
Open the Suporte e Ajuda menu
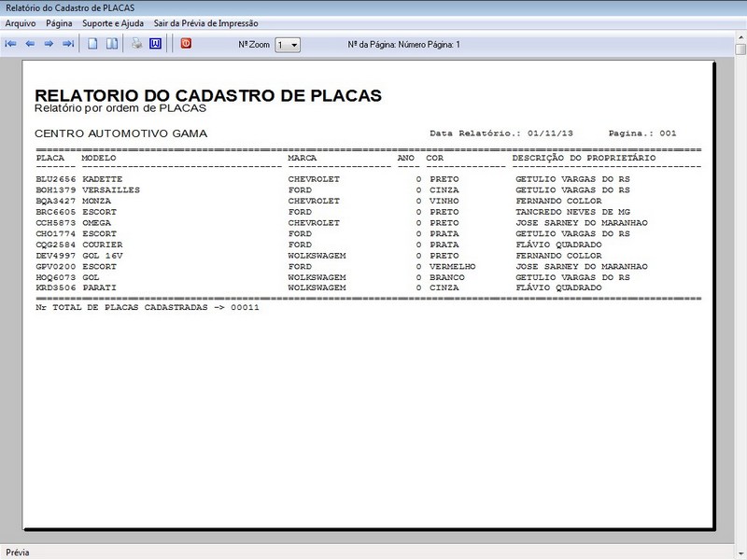(113, 23)
